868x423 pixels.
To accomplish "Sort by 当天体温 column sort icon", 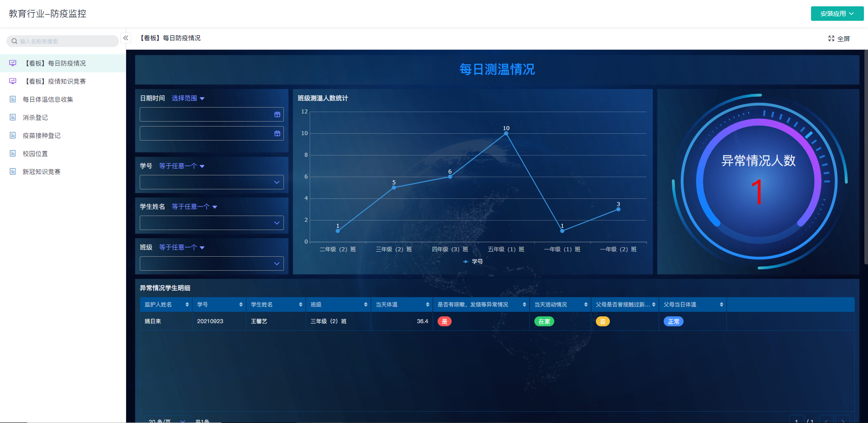I will [428, 305].
